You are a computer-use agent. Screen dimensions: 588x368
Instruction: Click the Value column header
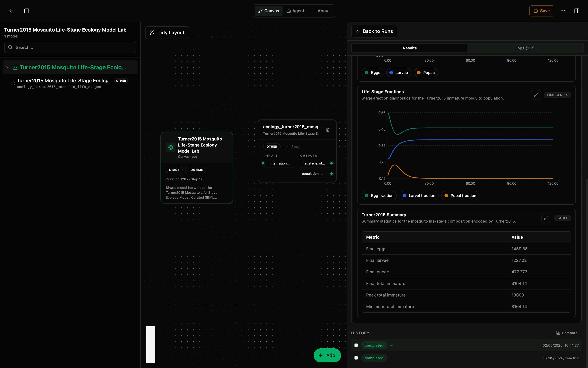517,237
